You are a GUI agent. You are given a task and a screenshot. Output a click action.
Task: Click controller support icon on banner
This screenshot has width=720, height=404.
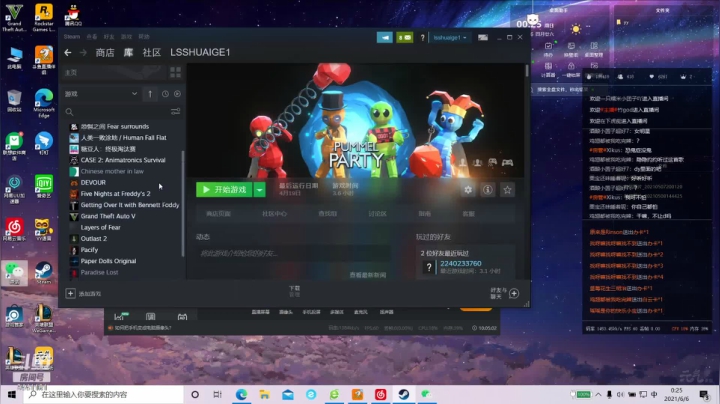tap(507, 163)
